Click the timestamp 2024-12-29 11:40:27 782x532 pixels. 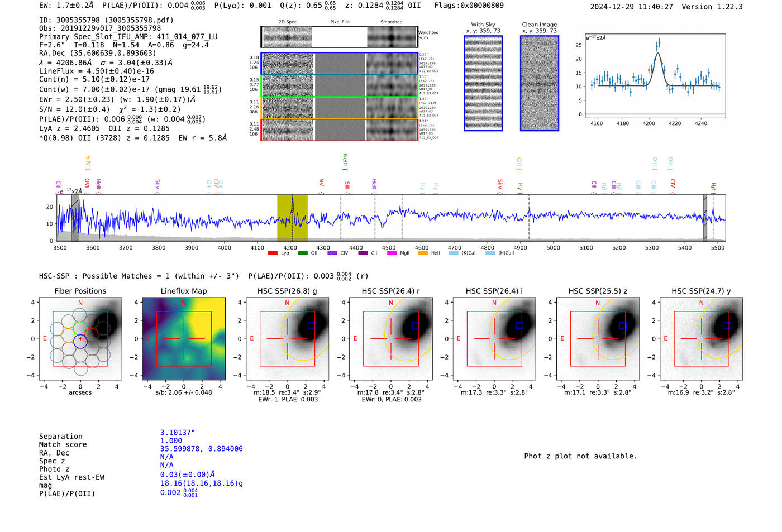pyautogui.click(x=632, y=7)
